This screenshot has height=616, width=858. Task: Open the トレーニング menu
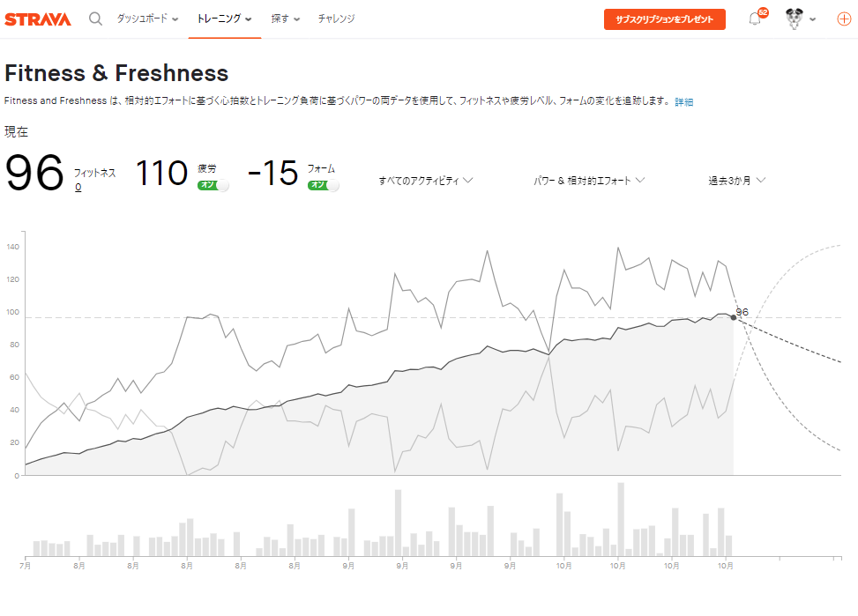pos(224,19)
